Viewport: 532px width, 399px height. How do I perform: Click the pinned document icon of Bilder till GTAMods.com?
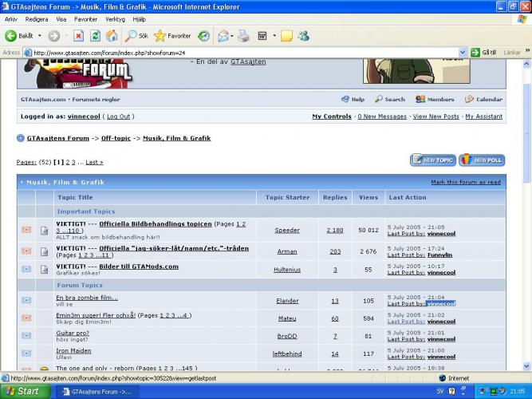(45, 269)
